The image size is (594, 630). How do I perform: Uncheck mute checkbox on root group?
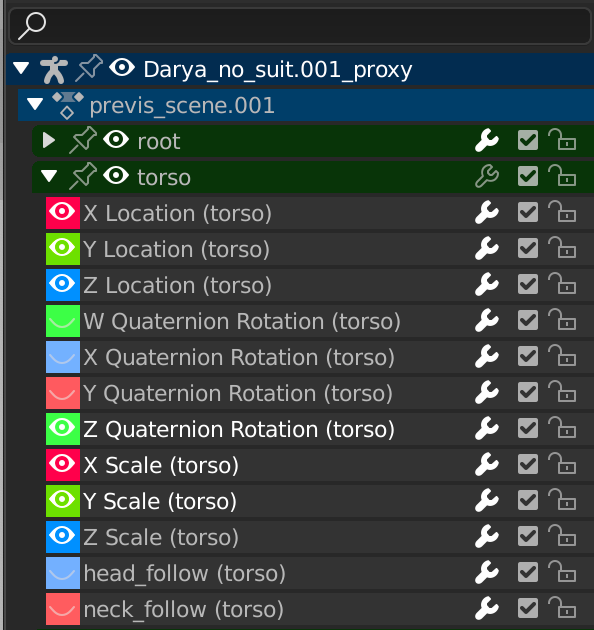[528, 140]
